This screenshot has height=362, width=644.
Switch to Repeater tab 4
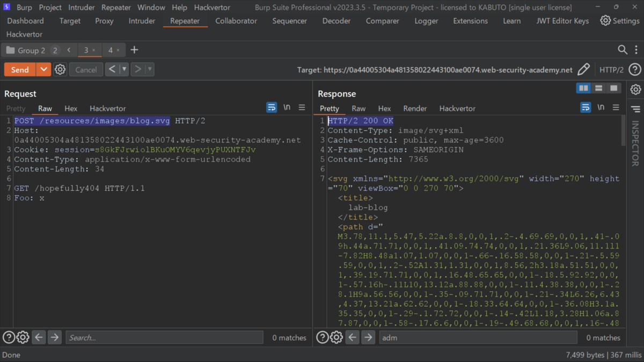[111, 50]
